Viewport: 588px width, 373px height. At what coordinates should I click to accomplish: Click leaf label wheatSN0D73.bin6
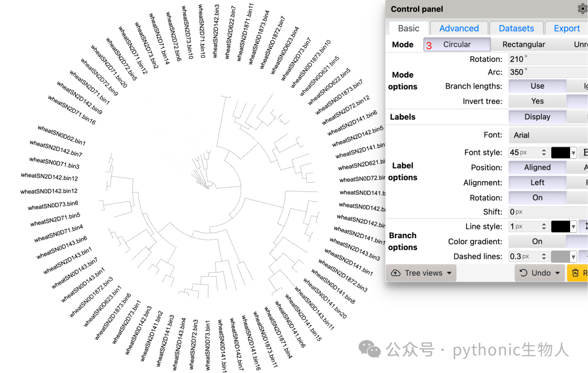[x=53, y=205]
